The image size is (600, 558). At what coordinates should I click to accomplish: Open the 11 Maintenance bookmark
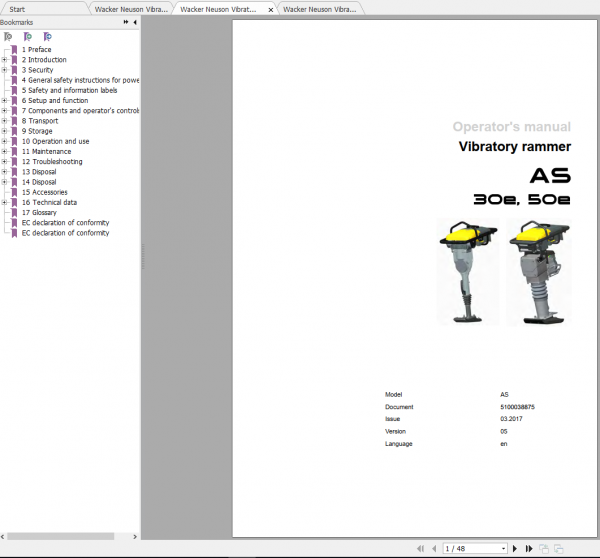46,152
